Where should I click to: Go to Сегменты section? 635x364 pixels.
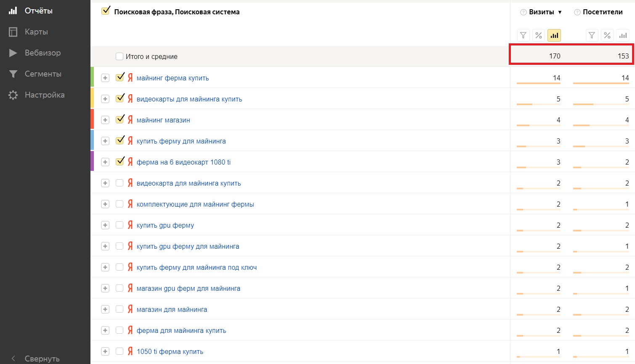coord(43,74)
